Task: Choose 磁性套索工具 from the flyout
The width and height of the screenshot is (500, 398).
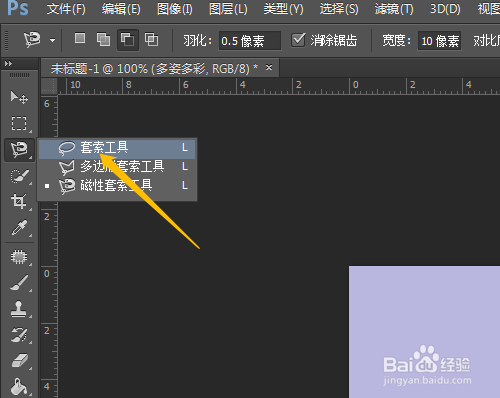Action: click(117, 186)
